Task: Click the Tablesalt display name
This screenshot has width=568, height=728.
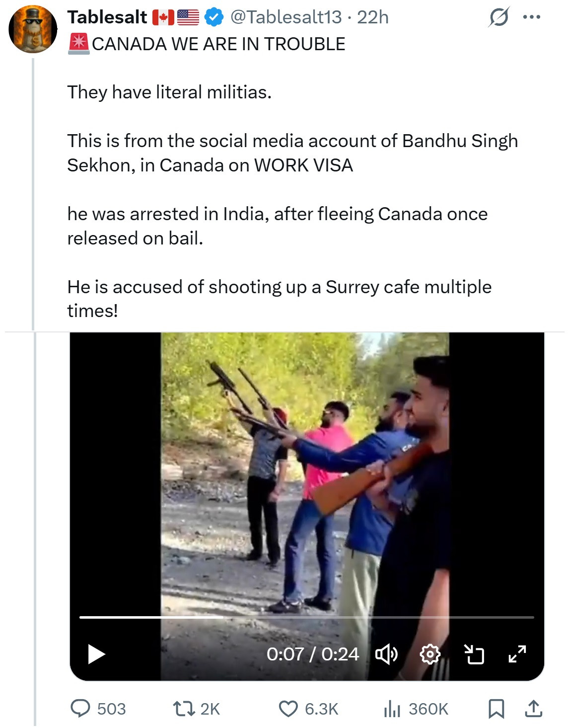Action: (107, 17)
